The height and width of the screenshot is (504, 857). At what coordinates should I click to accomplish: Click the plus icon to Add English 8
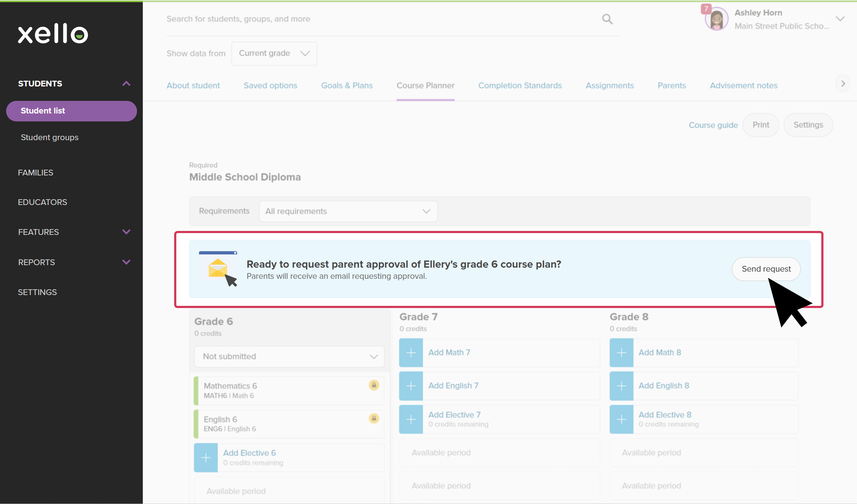(621, 386)
